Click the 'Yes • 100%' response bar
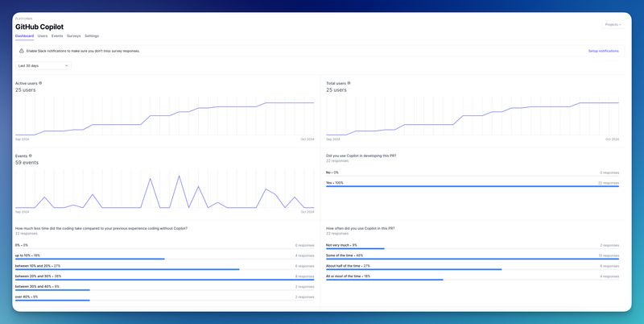644x324 pixels. click(473, 186)
